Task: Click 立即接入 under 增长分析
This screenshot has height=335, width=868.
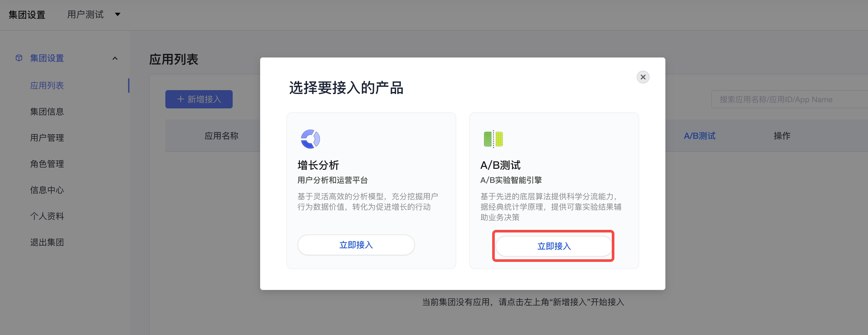Action: [356, 245]
